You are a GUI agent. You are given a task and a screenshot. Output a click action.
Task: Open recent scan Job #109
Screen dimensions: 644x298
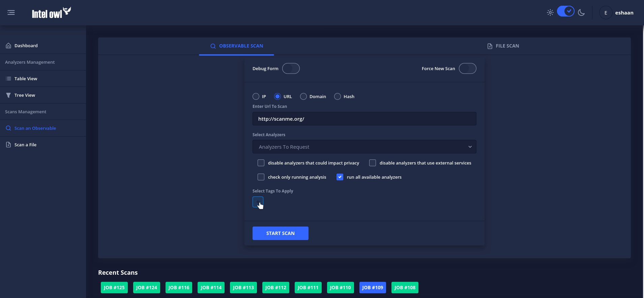[x=373, y=288]
